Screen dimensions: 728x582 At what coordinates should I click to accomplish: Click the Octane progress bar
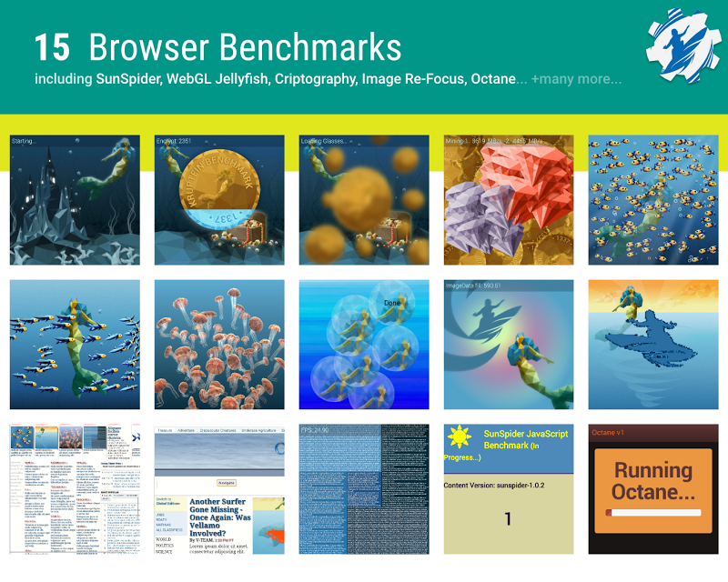tap(653, 512)
